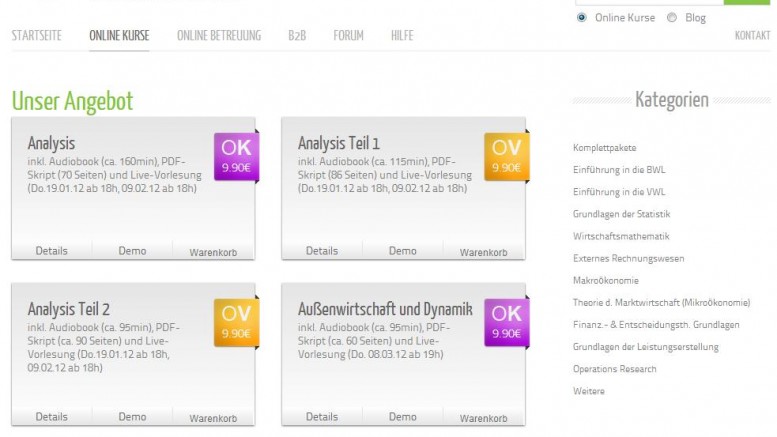Open the Wirtschaftsmathematik category
Screen dimensions: 777x437
coord(621,236)
